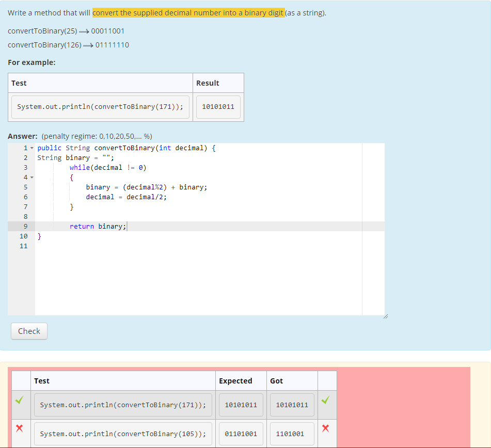Click the 'Answer:' penalty regime label
Image resolution: width=491 pixels, height=448 pixels.
click(x=80, y=136)
